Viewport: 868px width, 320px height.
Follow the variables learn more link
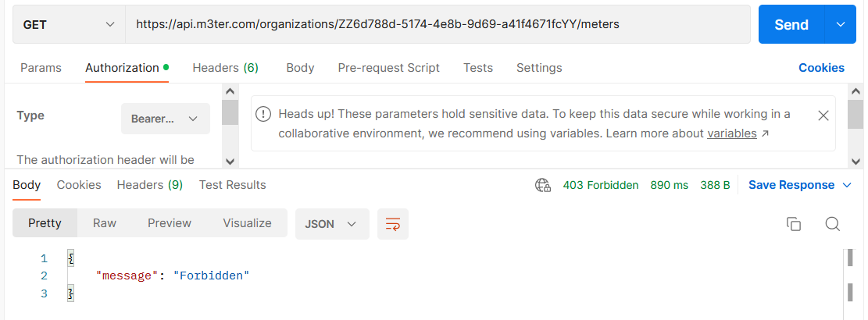click(732, 133)
